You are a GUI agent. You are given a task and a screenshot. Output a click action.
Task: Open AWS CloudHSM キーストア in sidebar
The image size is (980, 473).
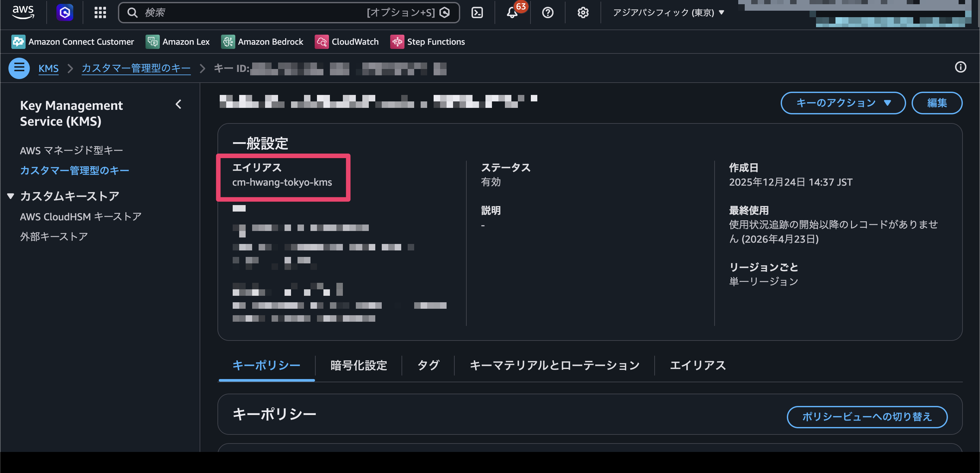pyautogui.click(x=80, y=217)
